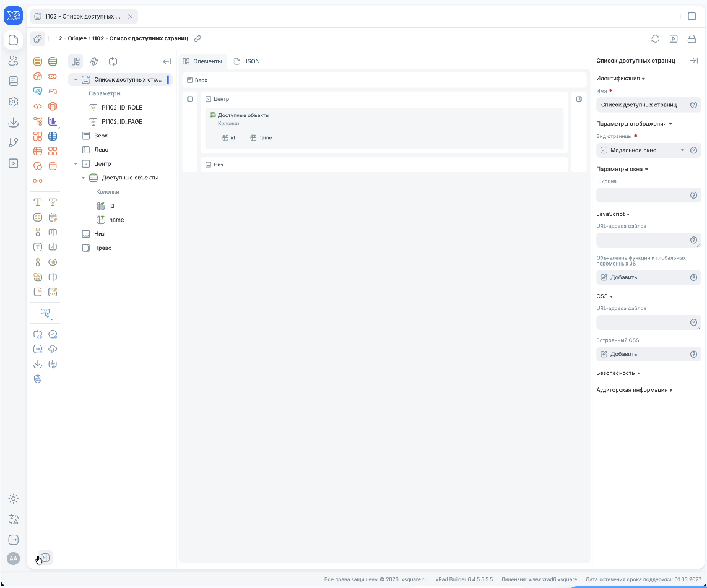Choose the orange chain link component icon
Viewport: 707px width, 588px height.
(x=38, y=181)
